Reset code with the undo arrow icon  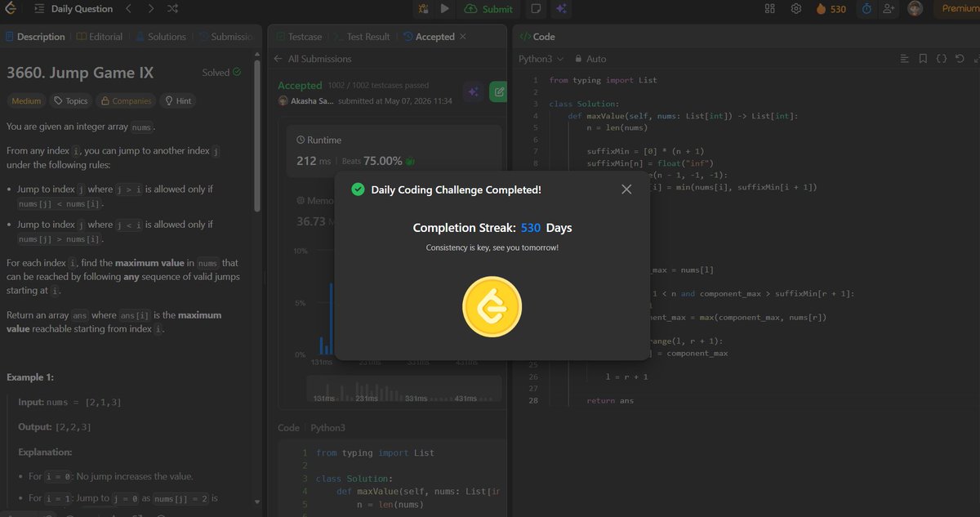960,59
